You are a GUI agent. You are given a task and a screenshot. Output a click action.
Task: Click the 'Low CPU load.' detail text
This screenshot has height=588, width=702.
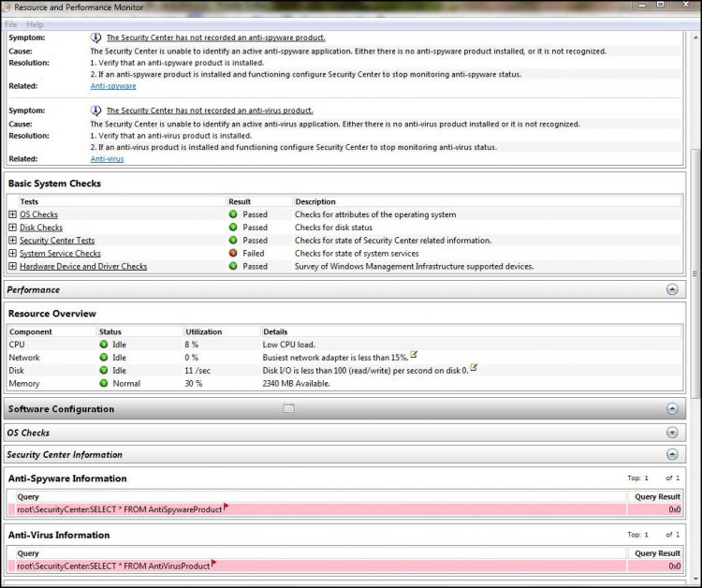click(289, 345)
